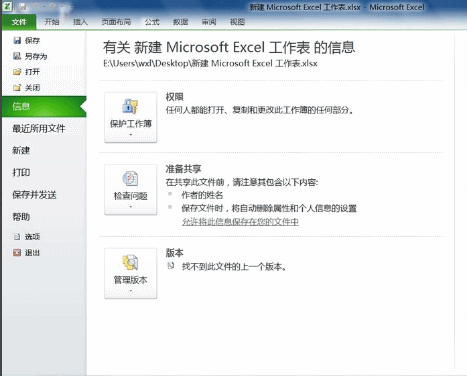This screenshot has height=376, width=467.
Task: Expand the 保护工作簿 dropdown button
Action: click(x=131, y=117)
